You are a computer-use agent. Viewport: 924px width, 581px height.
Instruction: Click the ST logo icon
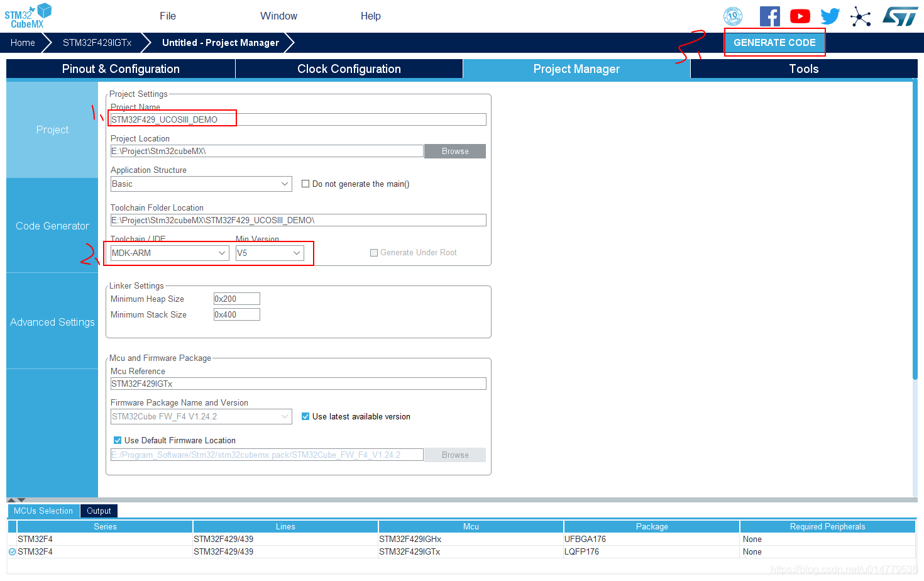[x=900, y=16]
